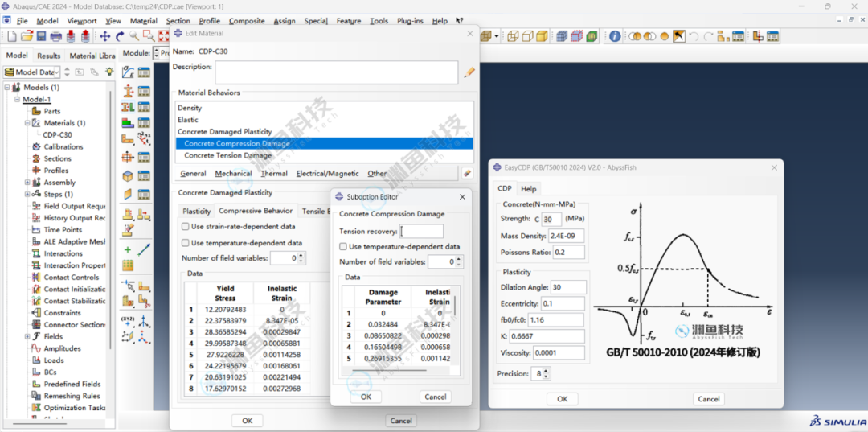The image size is (868, 432).
Task: Select the CDP-C30 material in tree
Action: pos(57,134)
